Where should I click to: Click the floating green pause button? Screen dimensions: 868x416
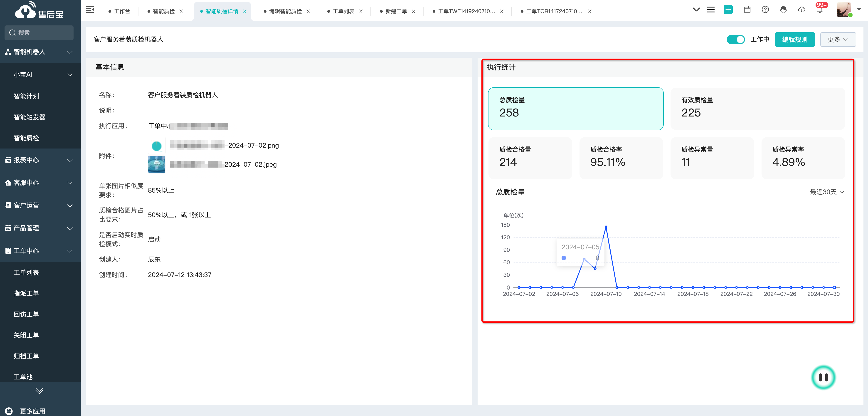click(823, 377)
